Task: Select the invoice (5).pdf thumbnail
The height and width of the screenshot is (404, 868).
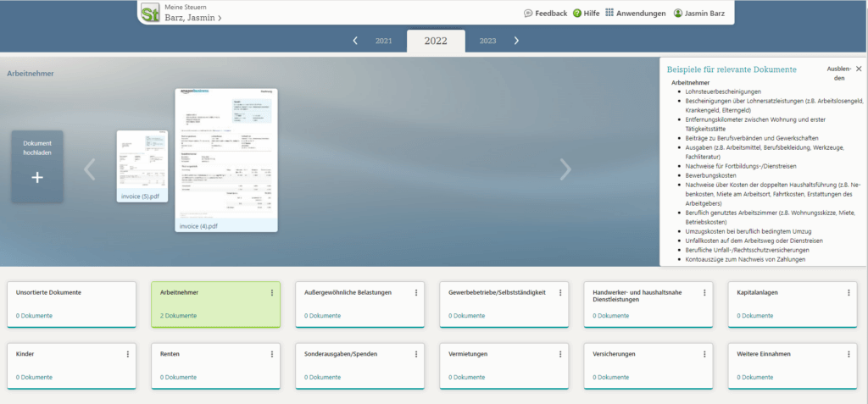Action: pyautogui.click(x=142, y=165)
